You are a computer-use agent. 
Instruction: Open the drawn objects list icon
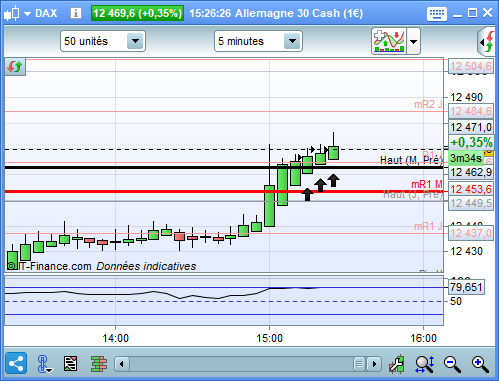pos(71,363)
